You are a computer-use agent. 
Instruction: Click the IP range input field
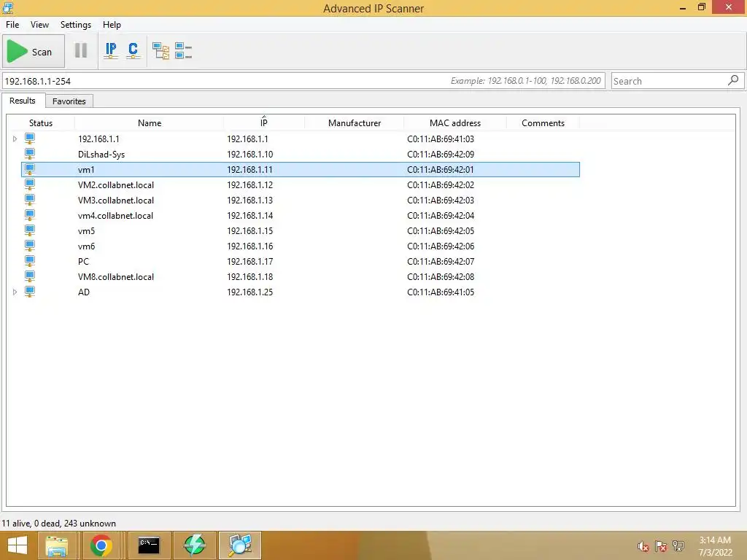[303, 81]
